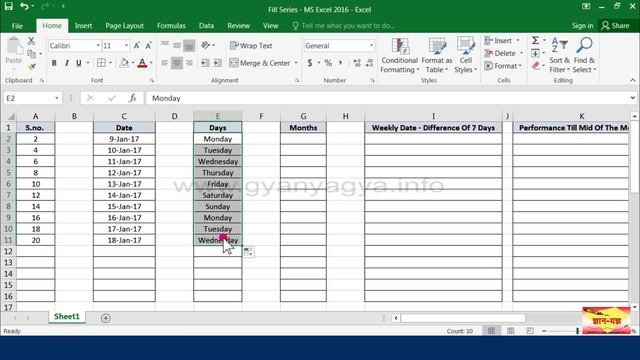
Task: Toggle Align Right
Action: pos(189,63)
